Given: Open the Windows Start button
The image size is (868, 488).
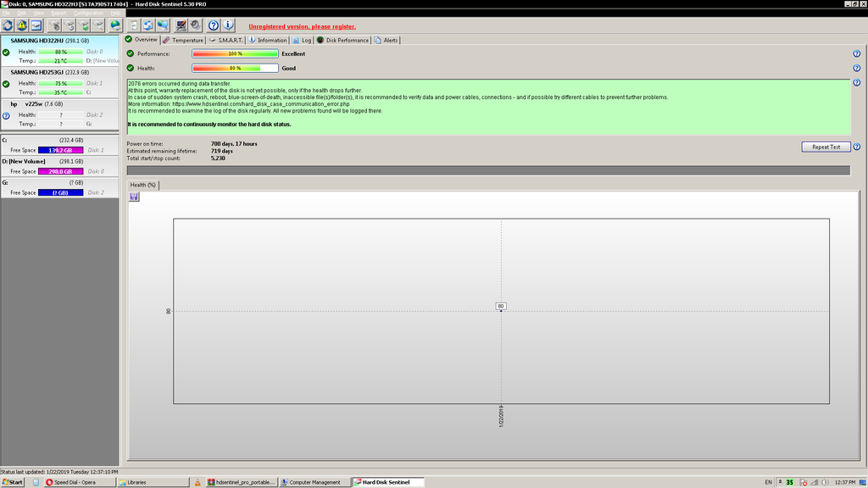Looking at the screenshot, I should pos(13,482).
